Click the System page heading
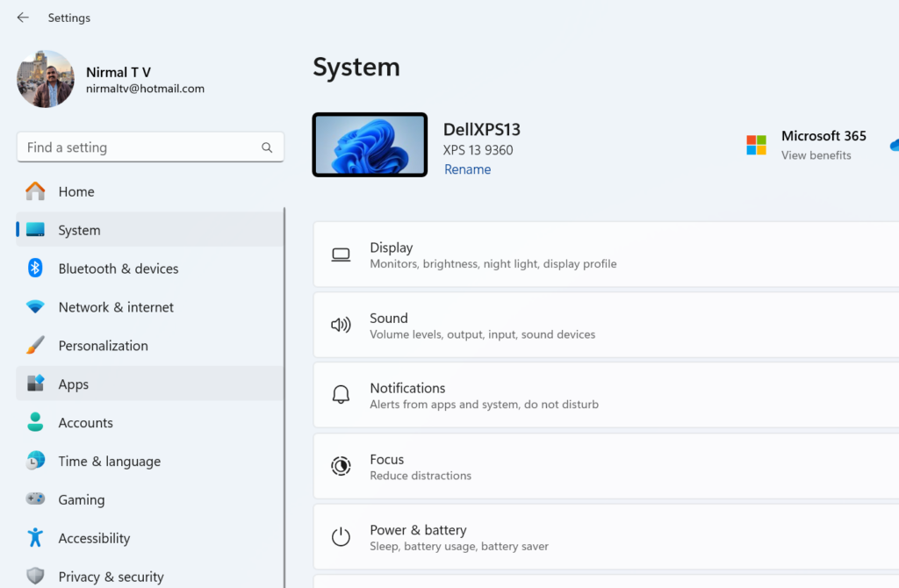899x588 pixels. (356, 68)
